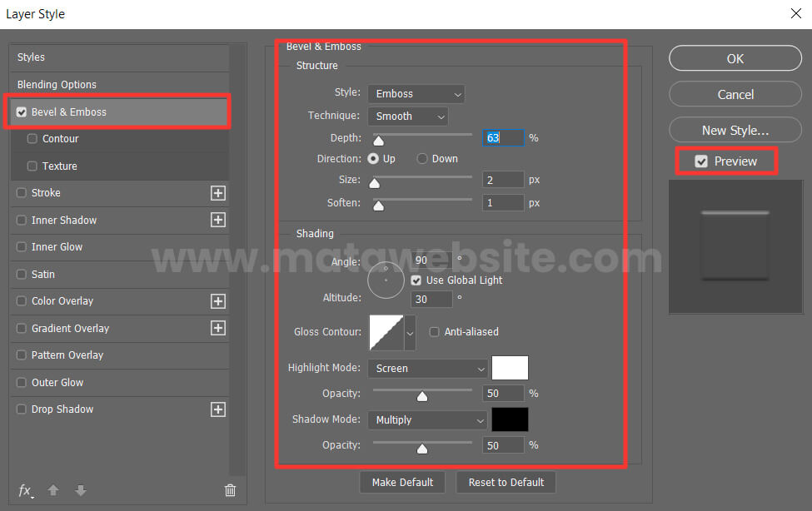812x511 pixels.
Task: Click the Make Default button
Action: point(402,482)
